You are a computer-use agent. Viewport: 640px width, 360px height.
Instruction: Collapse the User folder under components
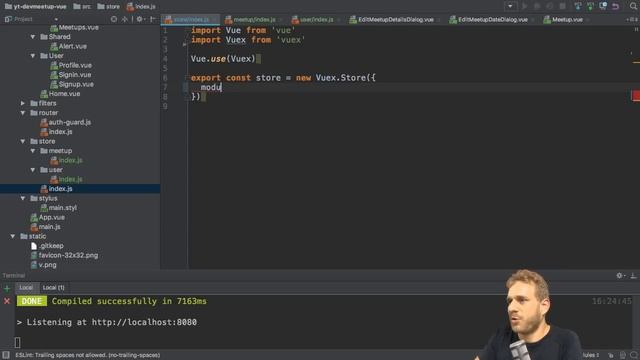33,56
